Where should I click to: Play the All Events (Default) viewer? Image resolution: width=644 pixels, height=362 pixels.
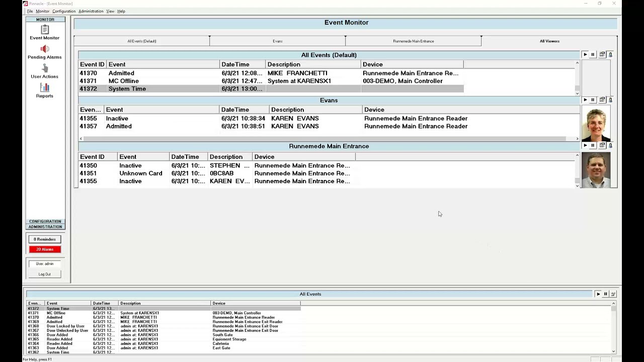point(585,55)
